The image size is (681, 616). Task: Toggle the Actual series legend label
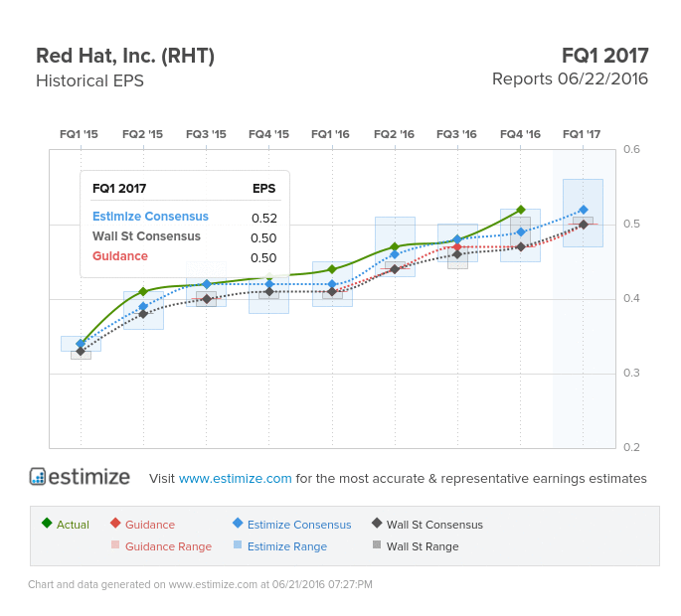(73, 525)
